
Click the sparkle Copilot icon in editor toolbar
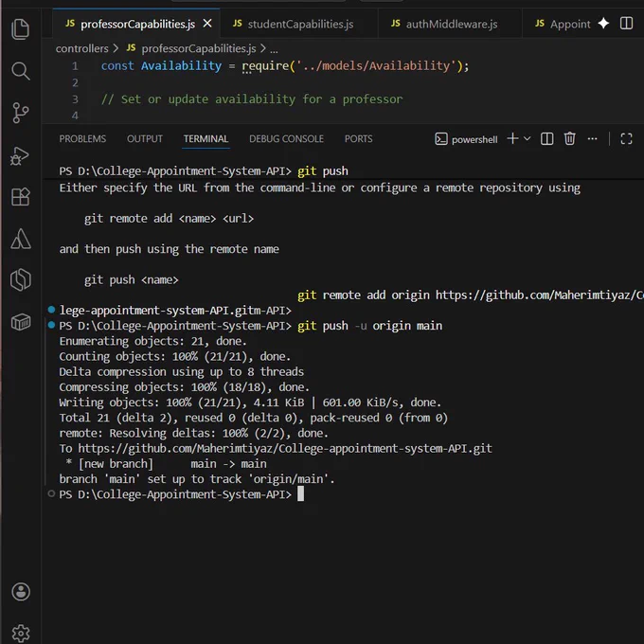[x=603, y=24]
